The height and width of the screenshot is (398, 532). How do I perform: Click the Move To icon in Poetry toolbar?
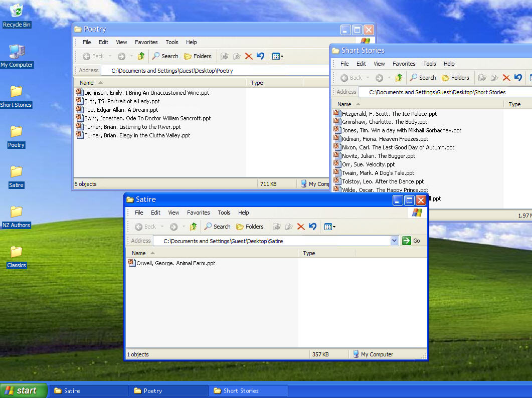coord(224,56)
